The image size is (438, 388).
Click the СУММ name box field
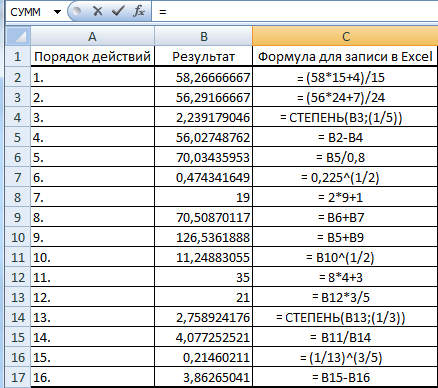(x=29, y=12)
